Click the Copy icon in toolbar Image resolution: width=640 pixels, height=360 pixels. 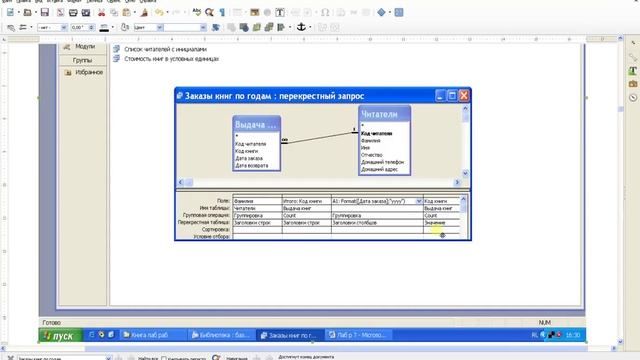(x=114, y=13)
